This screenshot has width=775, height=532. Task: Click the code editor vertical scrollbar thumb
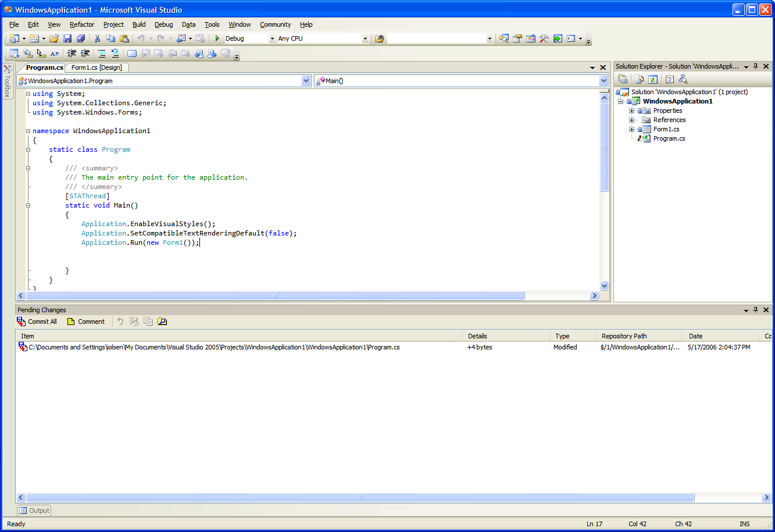(x=604, y=147)
